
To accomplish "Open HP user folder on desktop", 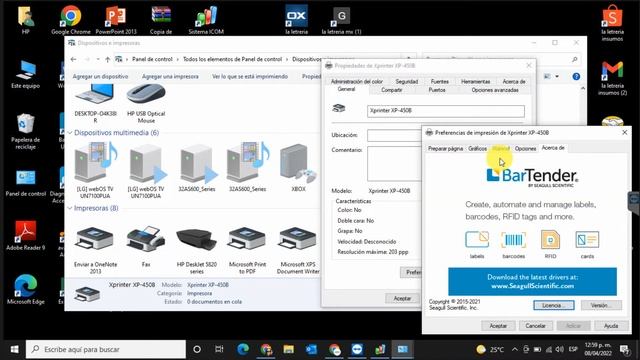I will point(25,20).
